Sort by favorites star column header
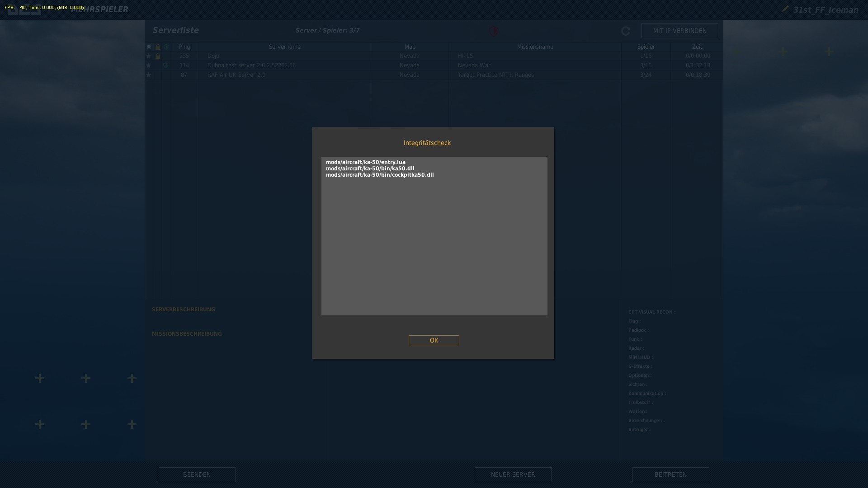Image resolution: width=868 pixels, height=488 pixels. point(149,47)
